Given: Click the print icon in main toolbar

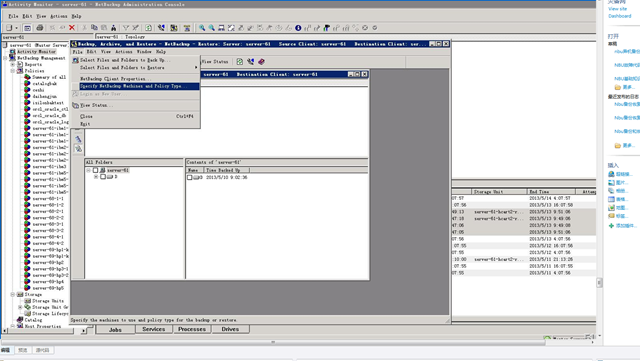Looking at the screenshot, I should pos(40,28).
